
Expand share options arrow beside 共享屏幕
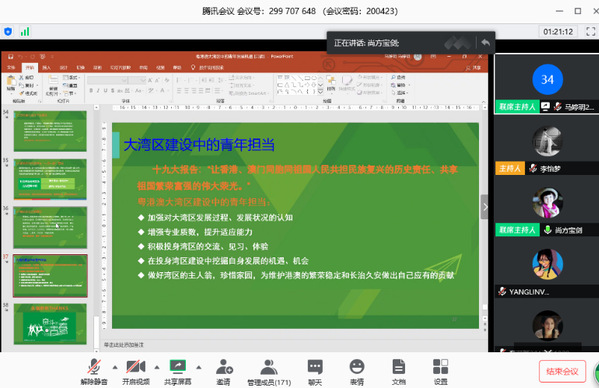(x=199, y=367)
